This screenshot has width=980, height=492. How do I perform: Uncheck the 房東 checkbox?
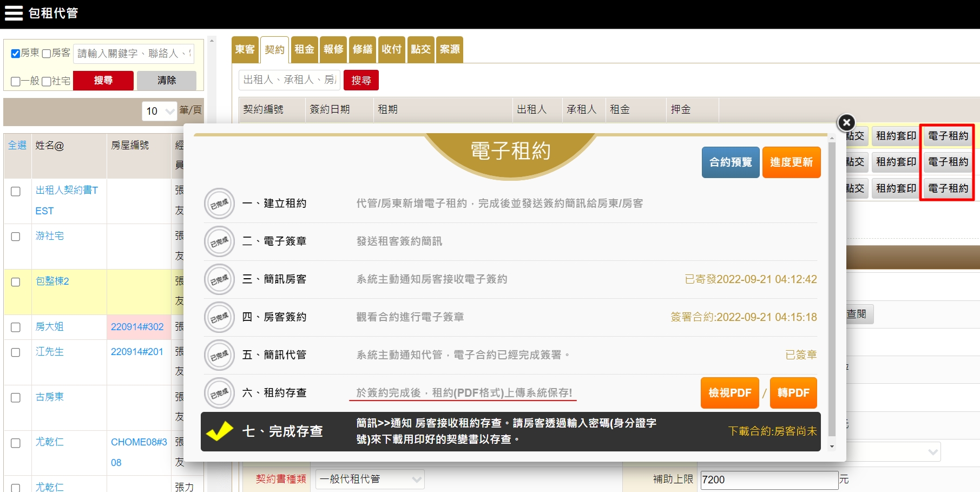(16, 54)
